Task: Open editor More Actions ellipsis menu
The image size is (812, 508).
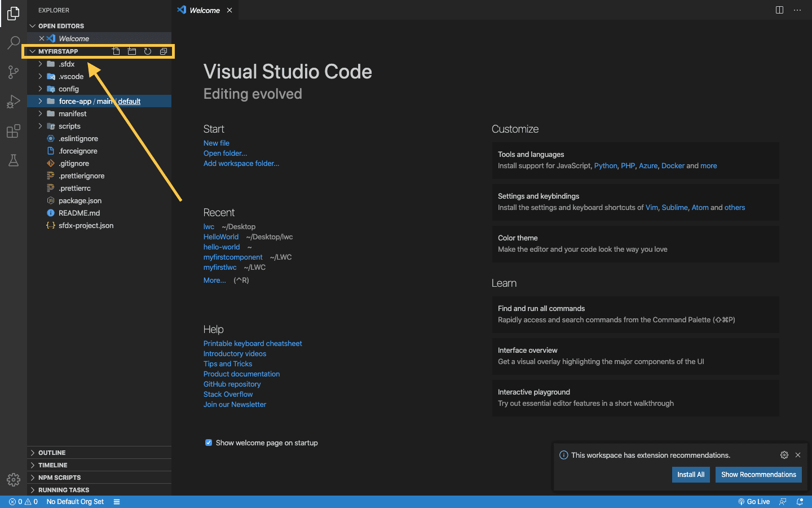Action: tap(797, 10)
